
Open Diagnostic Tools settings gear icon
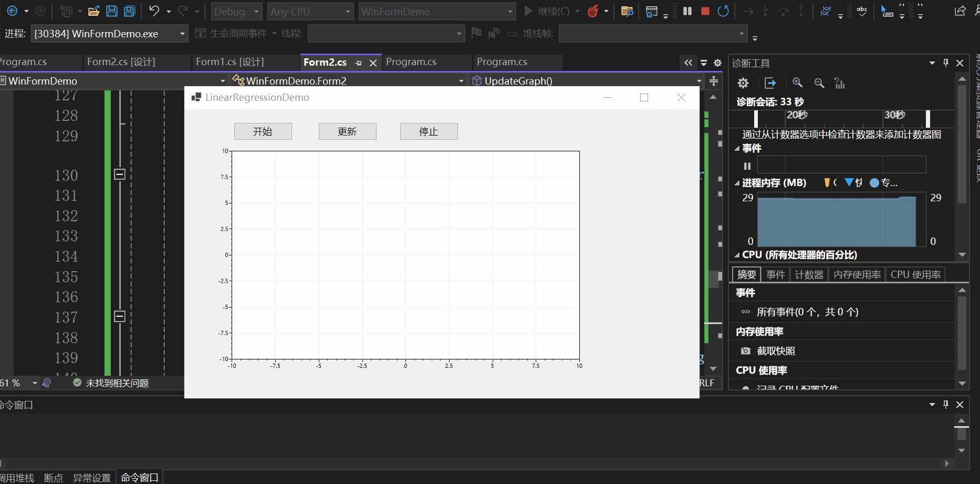[x=743, y=83]
